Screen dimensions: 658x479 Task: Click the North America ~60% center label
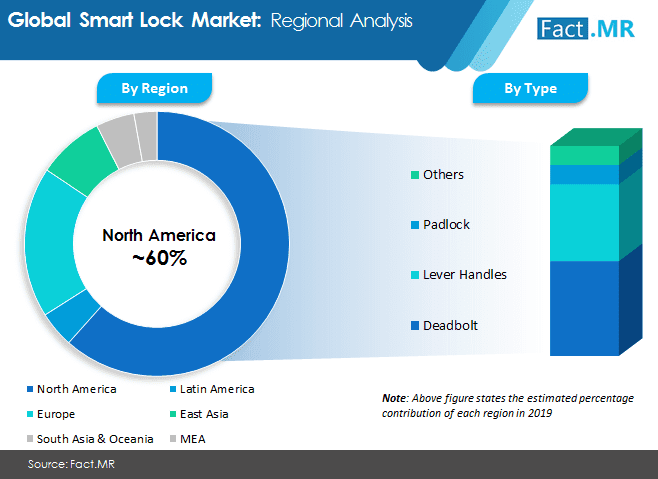pos(158,247)
